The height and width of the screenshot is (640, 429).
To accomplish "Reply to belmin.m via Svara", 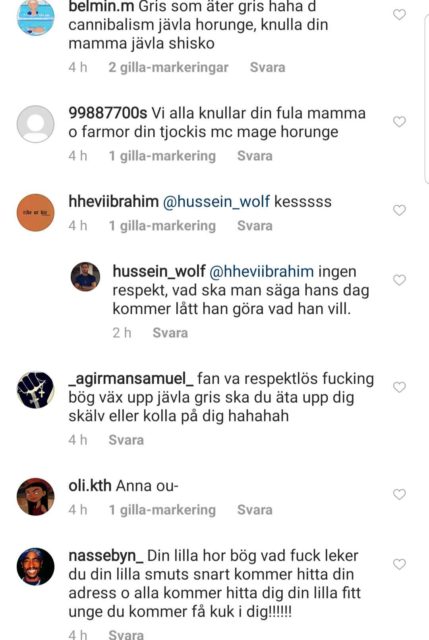I will [x=267, y=67].
